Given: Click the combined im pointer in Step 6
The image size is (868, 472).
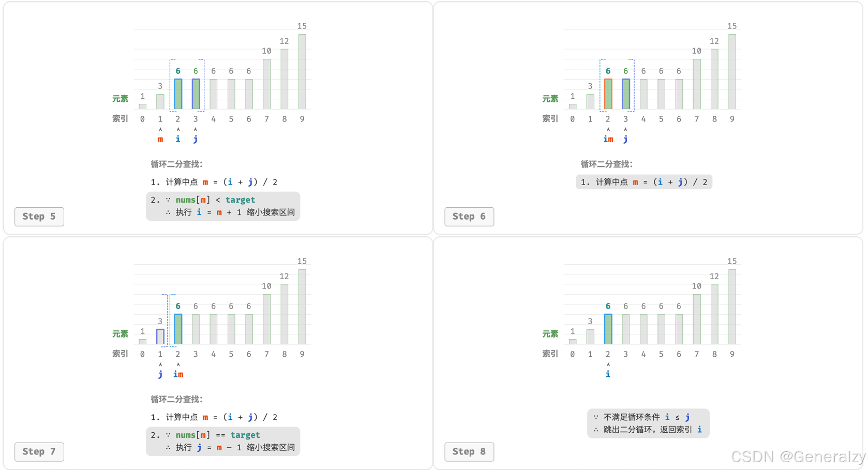Looking at the screenshot, I should pyautogui.click(x=608, y=139).
